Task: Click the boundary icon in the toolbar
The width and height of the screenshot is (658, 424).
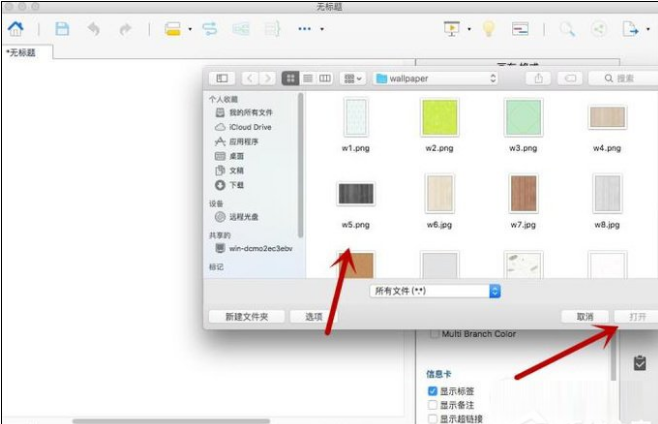Action: [x=241, y=29]
